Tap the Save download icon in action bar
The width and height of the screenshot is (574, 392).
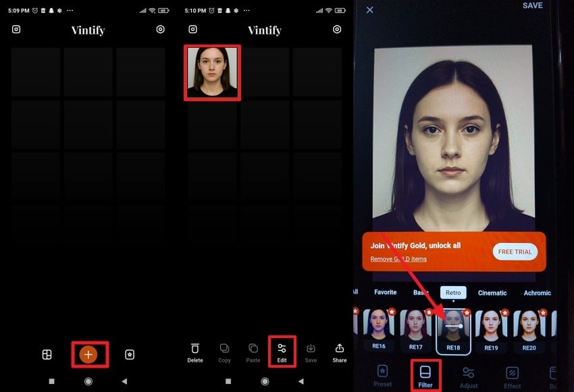click(311, 354)
